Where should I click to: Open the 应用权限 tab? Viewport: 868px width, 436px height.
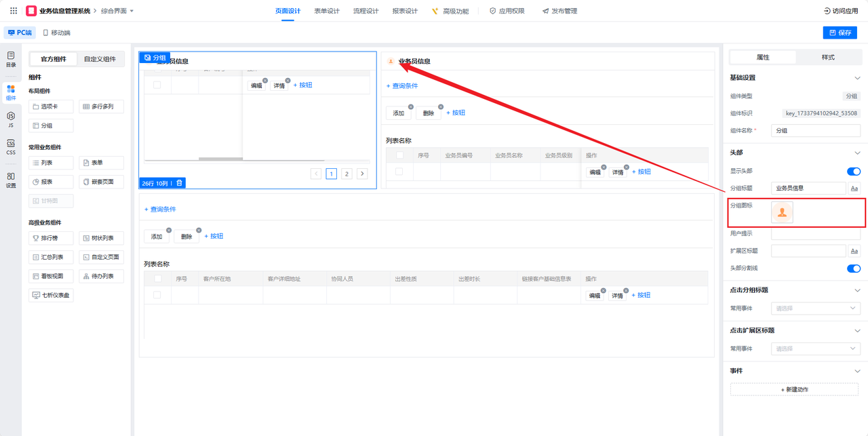click(x=507, y=11)
